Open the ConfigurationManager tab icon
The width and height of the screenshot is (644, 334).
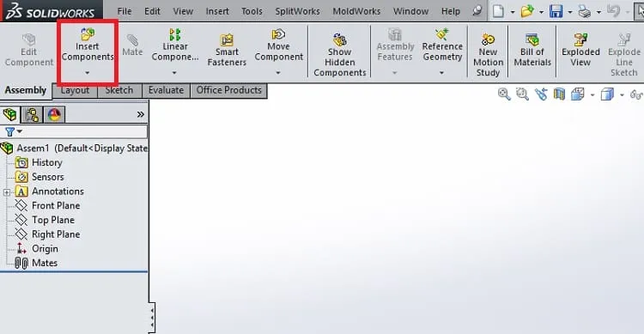pyautogui.click(x=32, y=114)
